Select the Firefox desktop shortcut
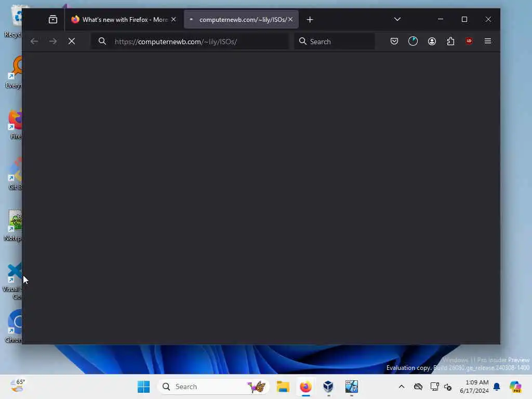This screenshot has height=399, width=532. pos(15,124)
